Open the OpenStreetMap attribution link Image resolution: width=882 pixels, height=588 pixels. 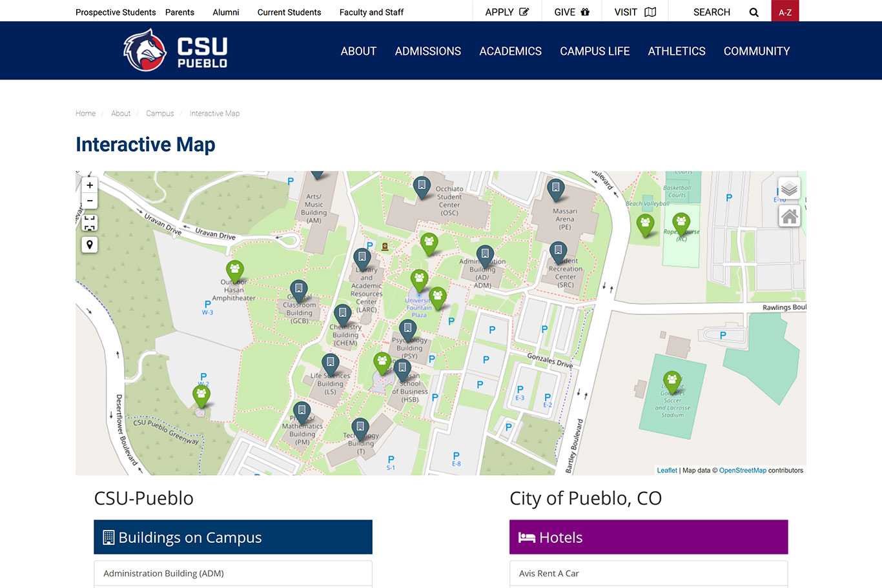click(743, 471)
